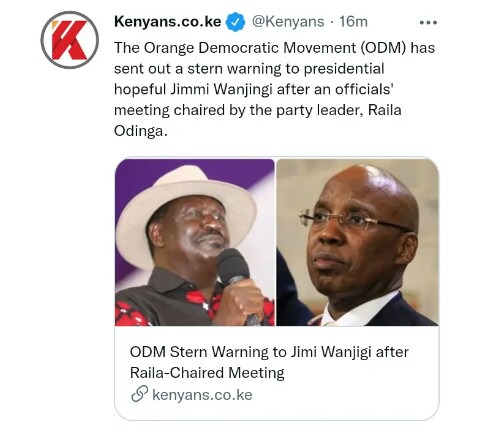Click the red K logo
This screenshot has height=435, width=480.
tap(70, 40)
